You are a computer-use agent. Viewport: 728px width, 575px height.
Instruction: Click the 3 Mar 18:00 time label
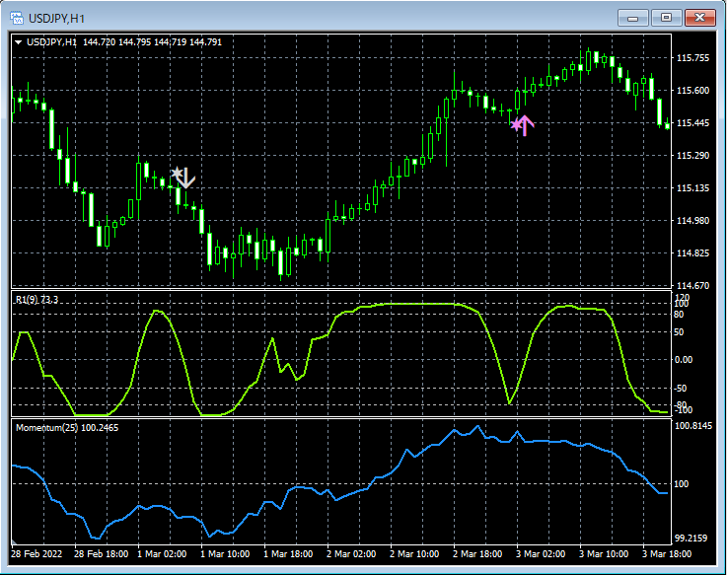[667, 554]
